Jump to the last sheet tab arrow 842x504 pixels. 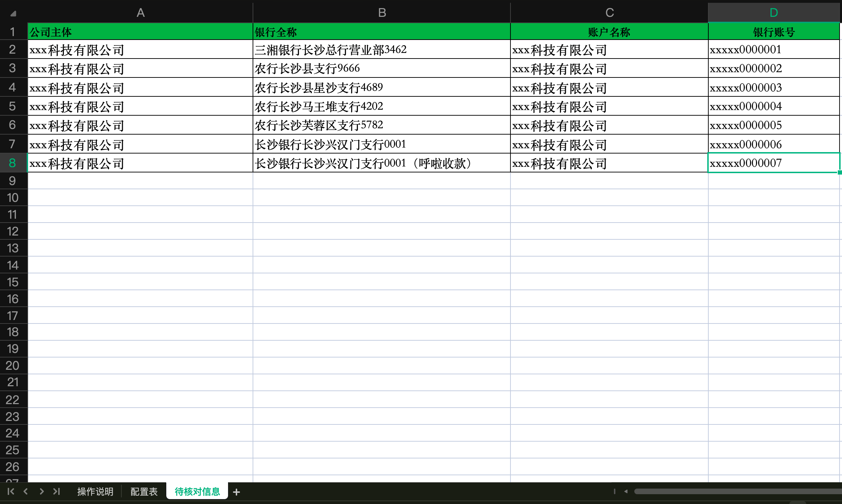56,491
